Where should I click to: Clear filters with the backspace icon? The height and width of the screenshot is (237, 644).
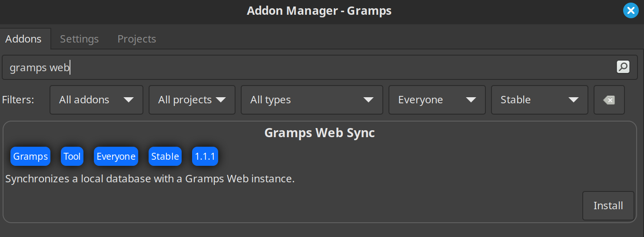(609, 100)
